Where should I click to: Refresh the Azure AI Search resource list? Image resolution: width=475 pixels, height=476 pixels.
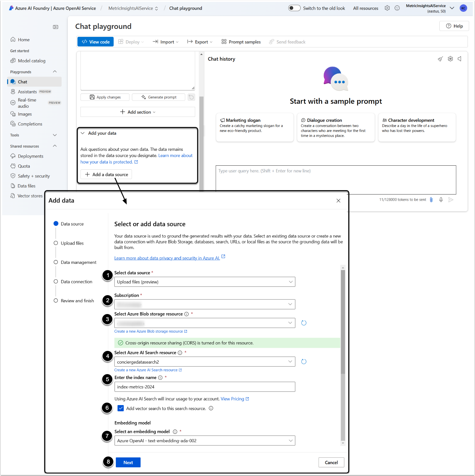pyautogui.click(x=304, y=362)
